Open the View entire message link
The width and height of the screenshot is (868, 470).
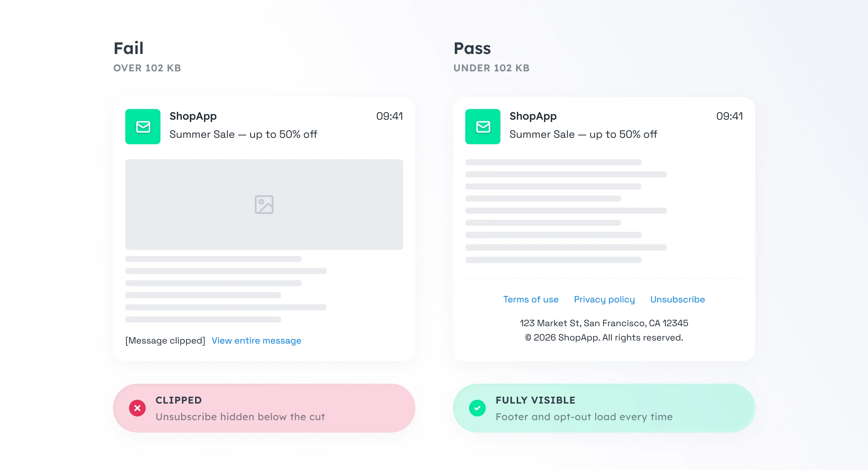[x=256, y=341]
